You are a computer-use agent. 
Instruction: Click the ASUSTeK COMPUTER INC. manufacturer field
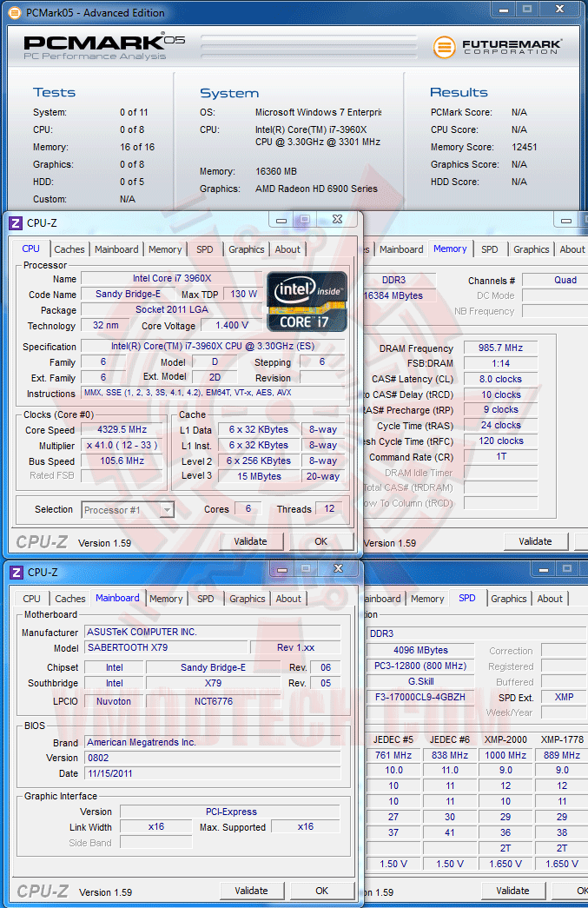[x=213, y=632]
